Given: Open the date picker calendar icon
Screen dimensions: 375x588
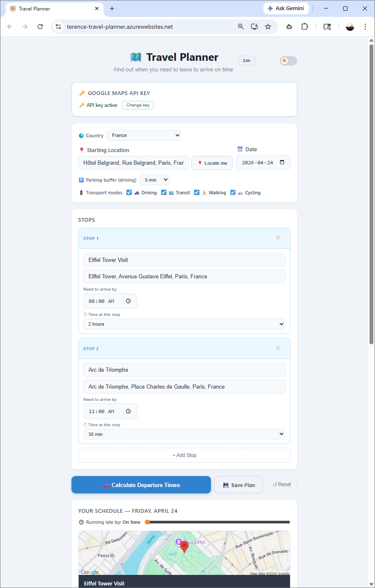Looking at the screenshot, I should (282, 163).
